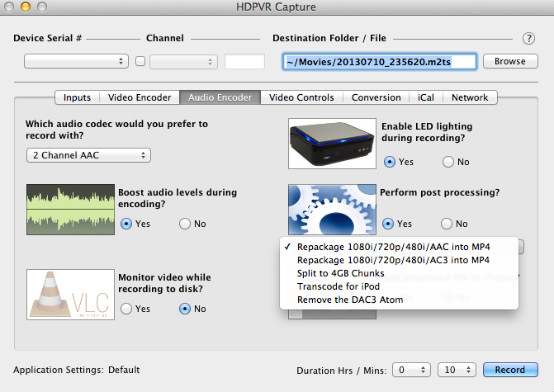The width and height of the screenshot is (554, 392).
Task: Click the destination file path field
Action: [378, 61]
